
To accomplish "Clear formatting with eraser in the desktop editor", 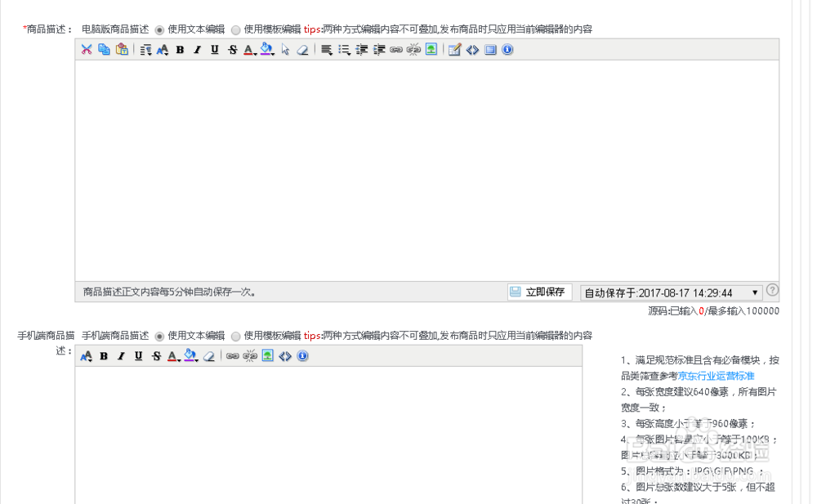I will [303, 50].
